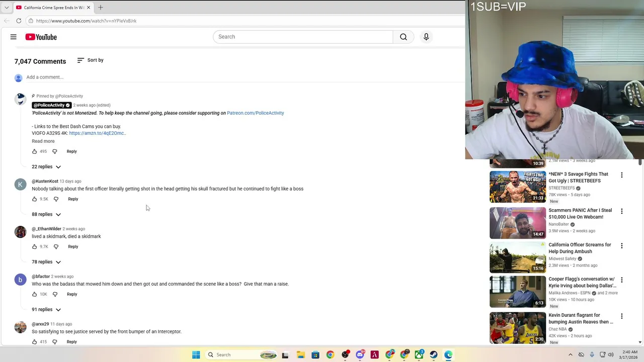Open Microsoft Edge from the taskbar

[448, 355]
